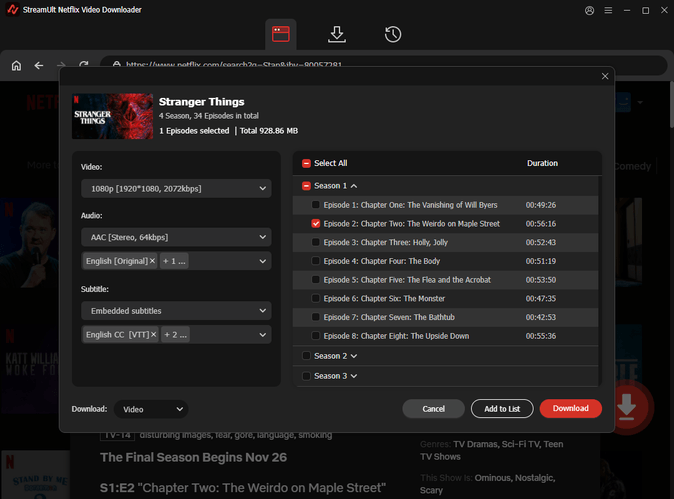Click the Duration column header
Image resolution: width=674 pixels, height=499 pixels.
(542, 163)
